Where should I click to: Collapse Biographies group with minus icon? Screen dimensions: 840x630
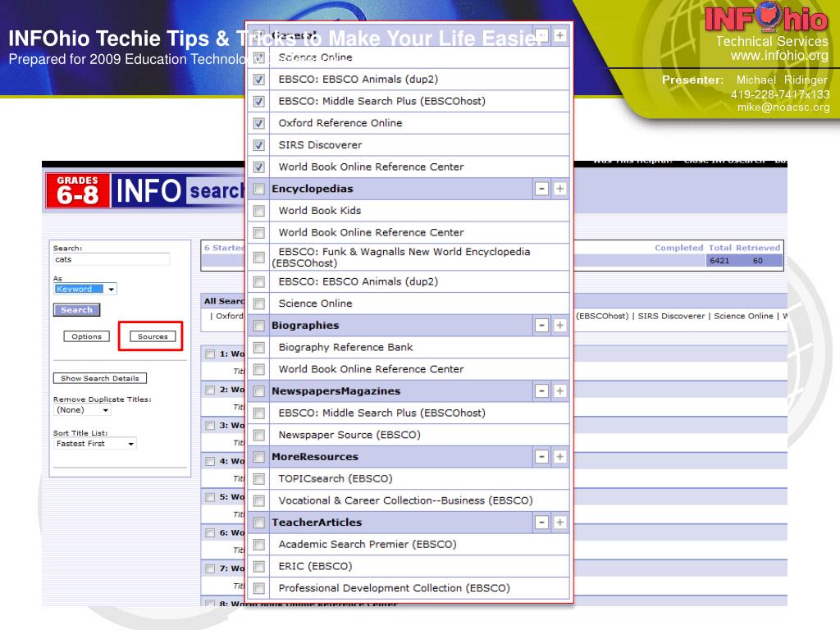[x=541, y=325]
